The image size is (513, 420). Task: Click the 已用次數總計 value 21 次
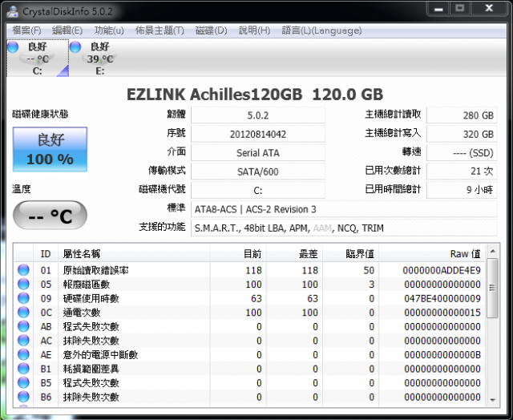[462, 172]
